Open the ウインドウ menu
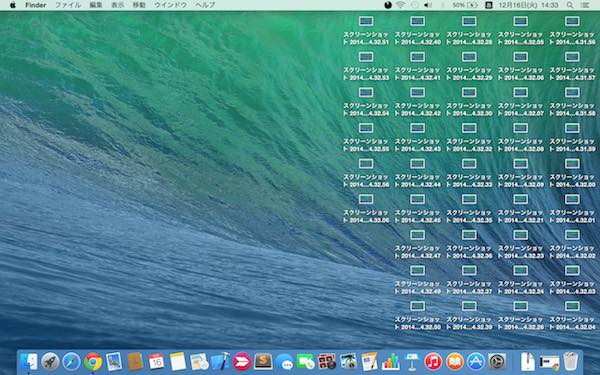The width and height of the screenshot is (600, 375). click(170, 5)
